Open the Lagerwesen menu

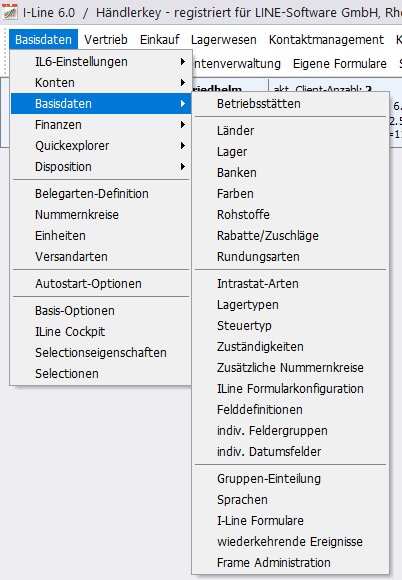224,40
